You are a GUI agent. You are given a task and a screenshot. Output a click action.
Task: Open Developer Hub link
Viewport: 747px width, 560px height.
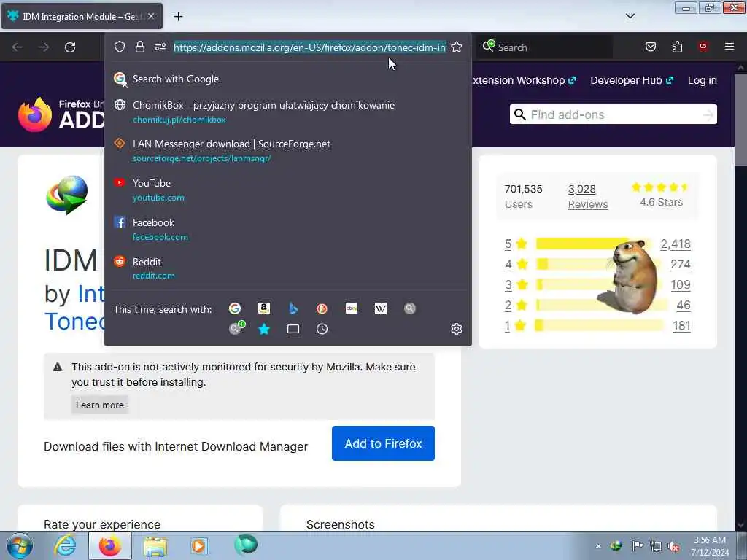pyautogui.click(x=632, y=80)
